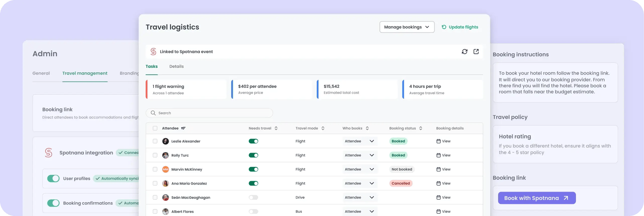
Task: Click Spotnana integration logo in Admin panel
Action: [49, 152]
